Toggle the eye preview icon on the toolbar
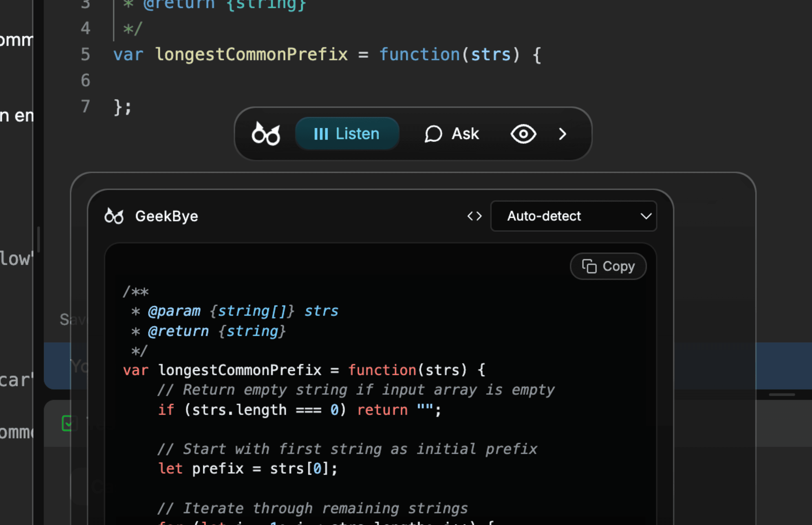The width and height of the screenshot is (812, 525). pyautogui.click(x=523, y=134)
